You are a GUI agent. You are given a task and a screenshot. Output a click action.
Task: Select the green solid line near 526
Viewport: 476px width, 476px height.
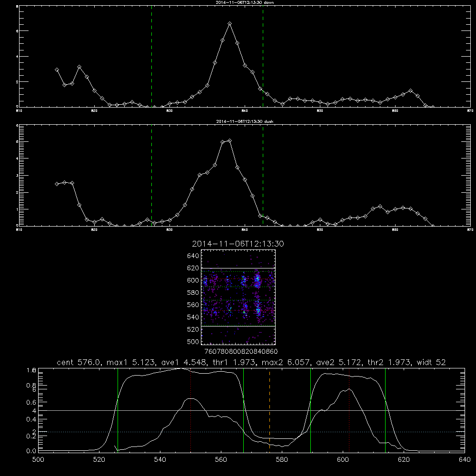click(118, 410)
